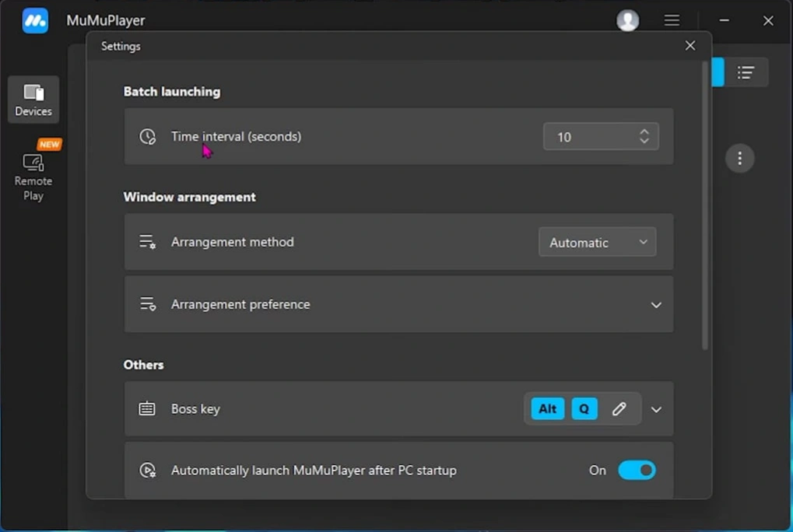Close the Settings dialog
This screenshot has height=532, width=793.
pos(689,45)
